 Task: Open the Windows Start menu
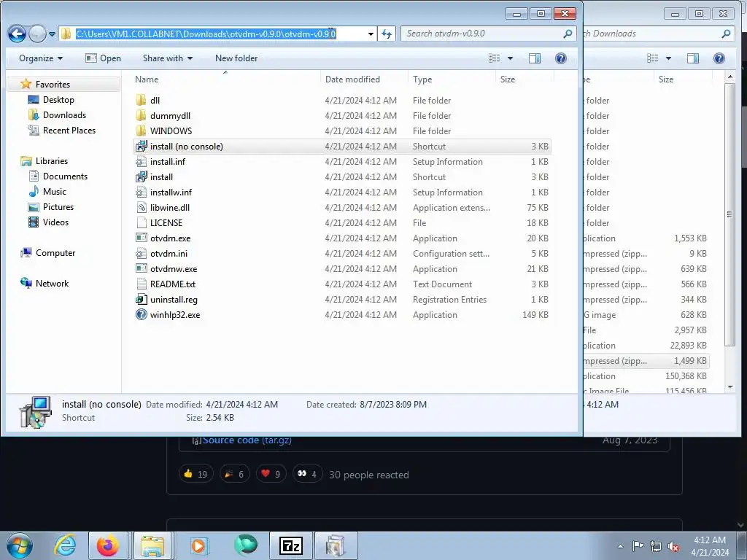click(20, 545)
